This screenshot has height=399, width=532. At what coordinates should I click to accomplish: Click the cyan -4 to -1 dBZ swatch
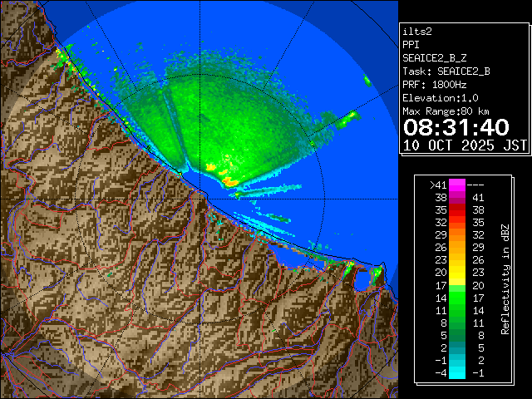[x=456, y=372]
